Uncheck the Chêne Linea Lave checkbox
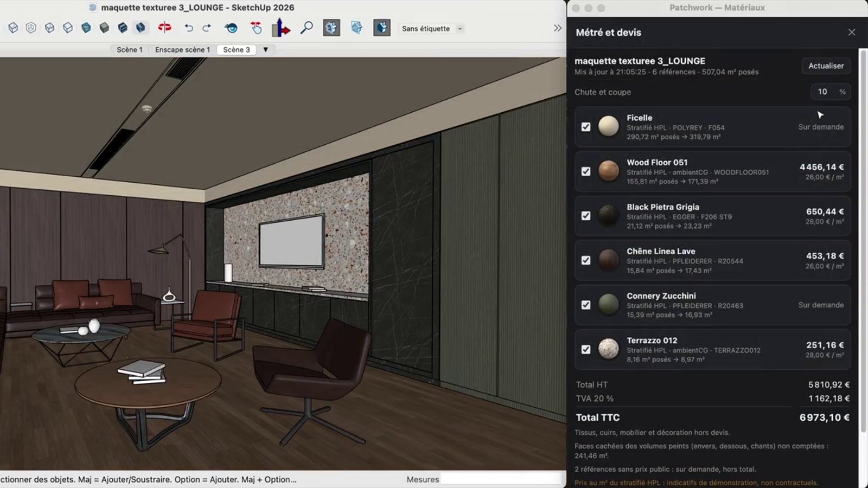The image size is (868, 488). 586,260
